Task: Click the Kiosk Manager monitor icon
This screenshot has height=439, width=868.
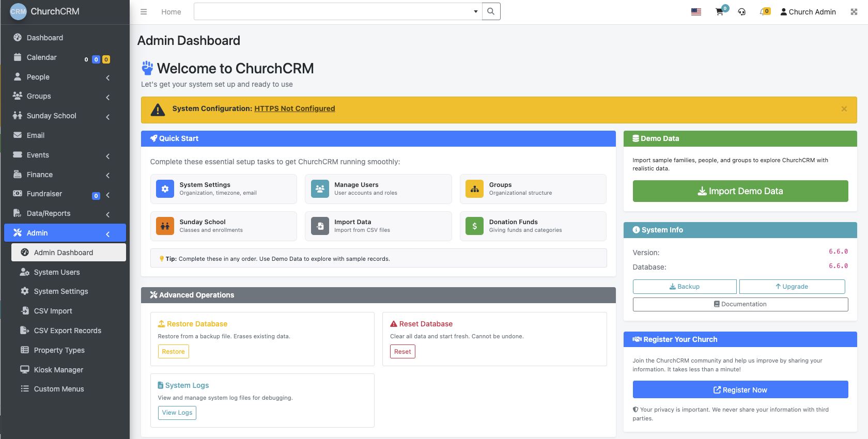Action: (x=25, y=370)
